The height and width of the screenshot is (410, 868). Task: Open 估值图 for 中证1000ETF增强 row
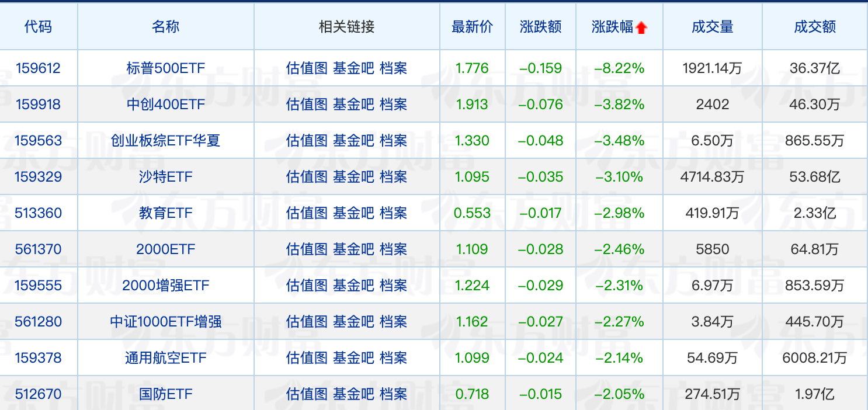307,321
